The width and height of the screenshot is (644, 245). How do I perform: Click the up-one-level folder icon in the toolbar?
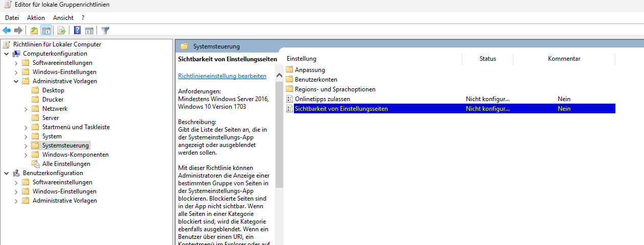[34, 31]
